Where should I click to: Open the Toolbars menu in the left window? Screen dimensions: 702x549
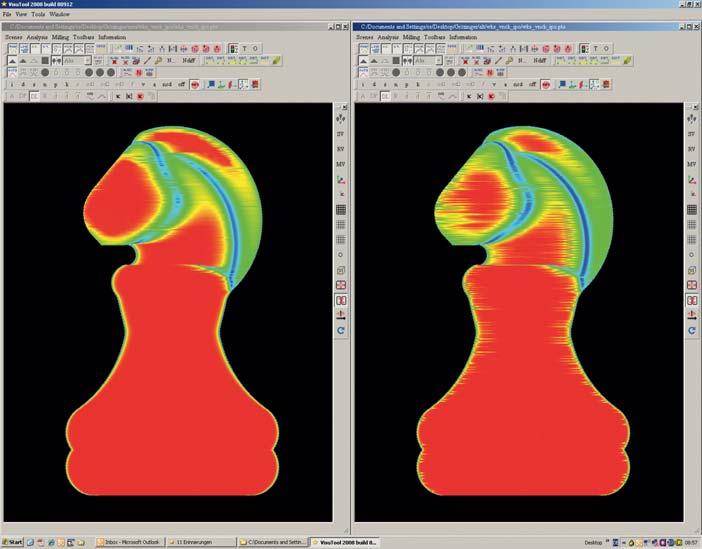tap(84, 37)
